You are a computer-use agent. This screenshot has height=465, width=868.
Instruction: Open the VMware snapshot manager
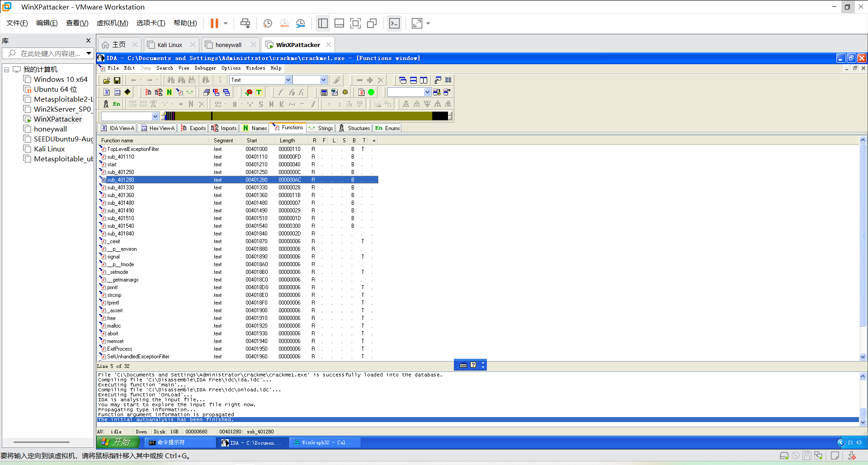pyautogui.click(x=300, y=23)
